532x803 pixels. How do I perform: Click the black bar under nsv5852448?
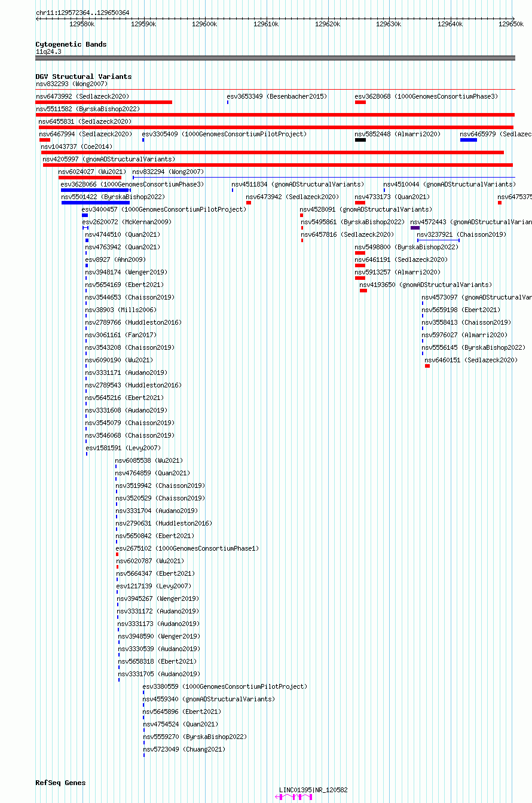click(360, 140)
